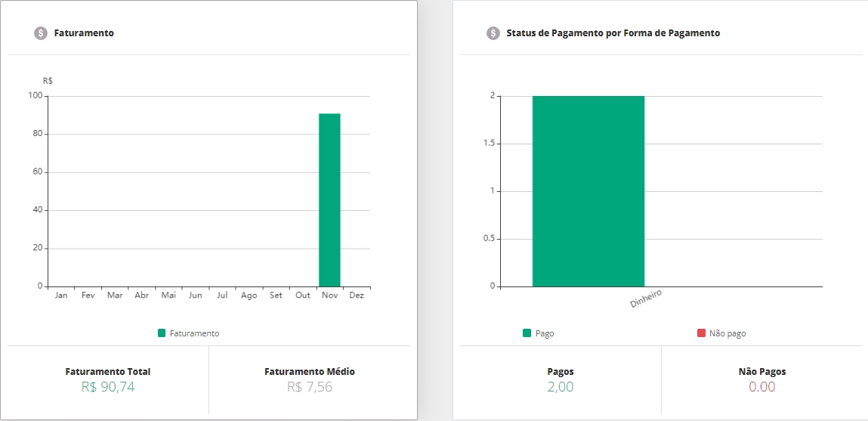Select the November bar in Faturamento chart

pyautogui.click(x=329, y=200)
